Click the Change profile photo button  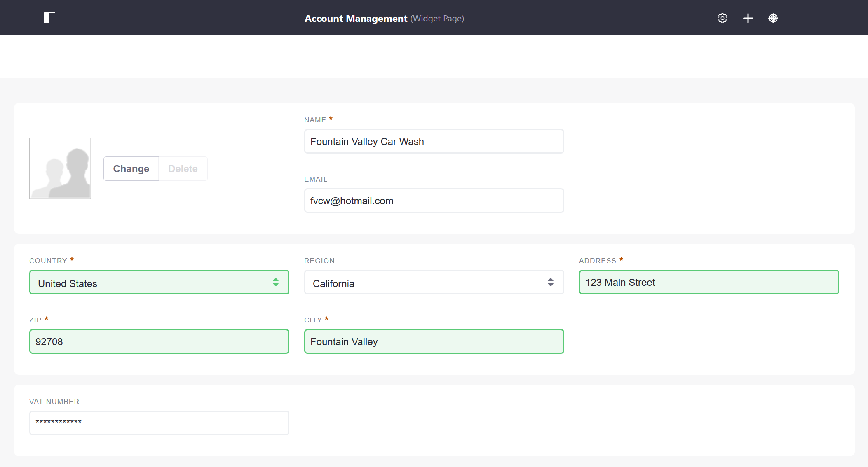tap(131, 168)
